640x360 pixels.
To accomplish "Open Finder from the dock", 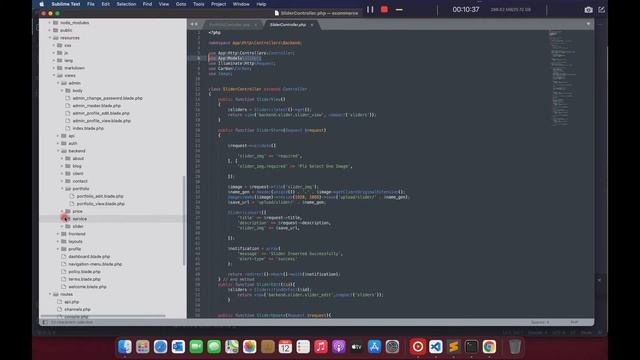I will [125, 347].
